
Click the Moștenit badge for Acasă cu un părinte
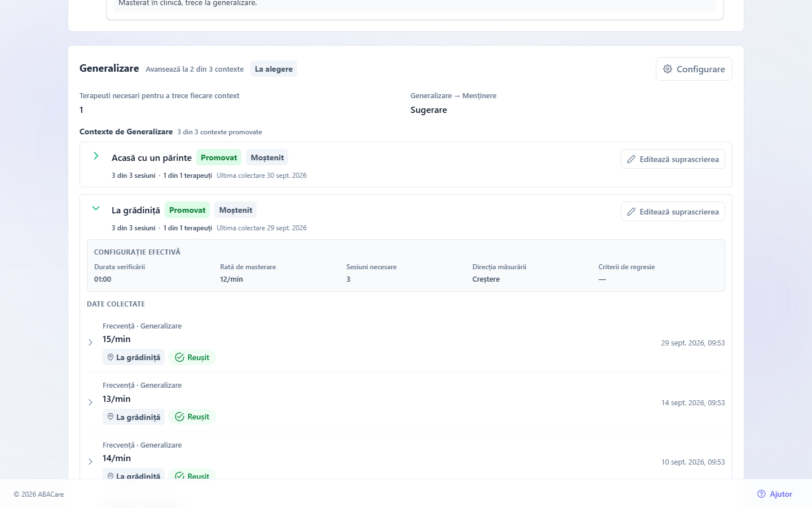coord(267,157)
